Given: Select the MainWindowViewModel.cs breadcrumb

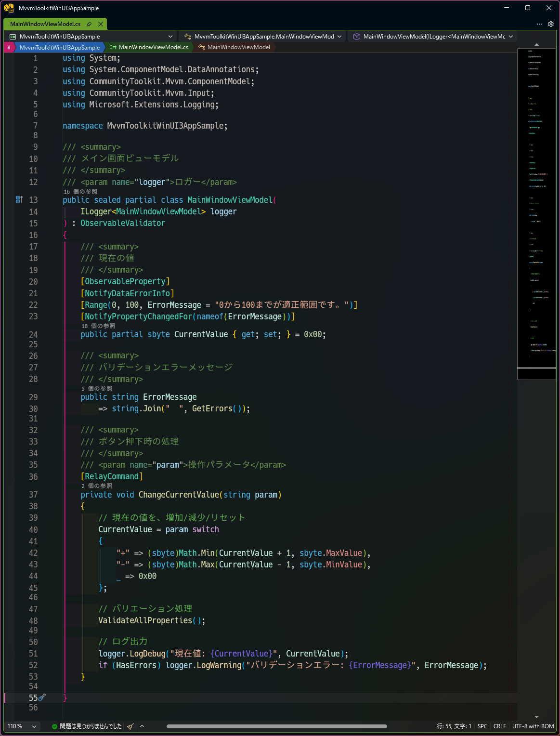Looking at the screenshot, I should pos(149,47).
